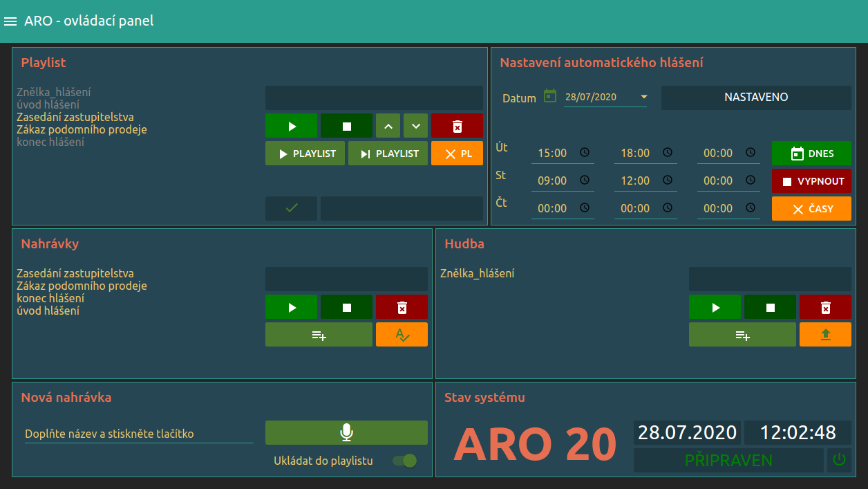Click orange spellcheck icon in Nahrávky
This screenshot has width=868, height=489.
tap(402, 335)
